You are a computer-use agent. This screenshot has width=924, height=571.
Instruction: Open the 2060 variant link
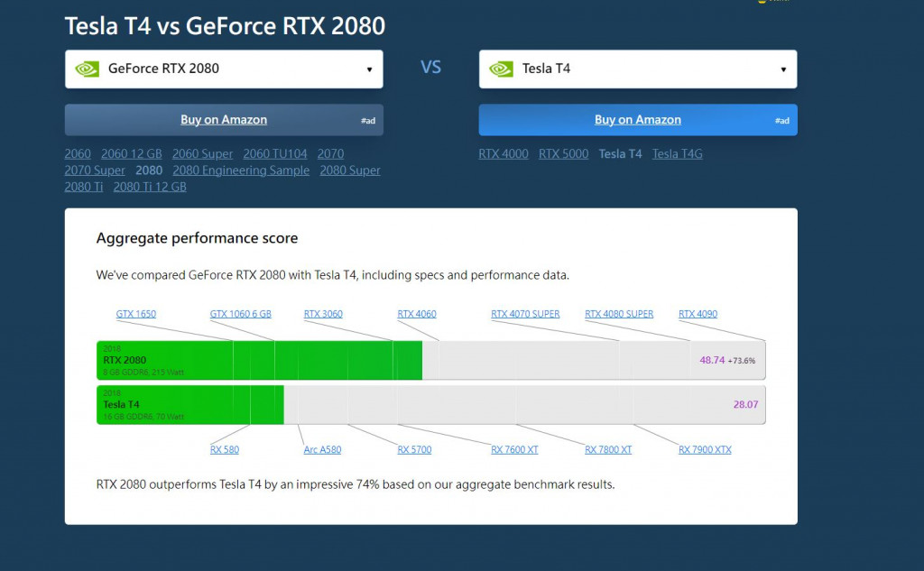click(78, 153)
